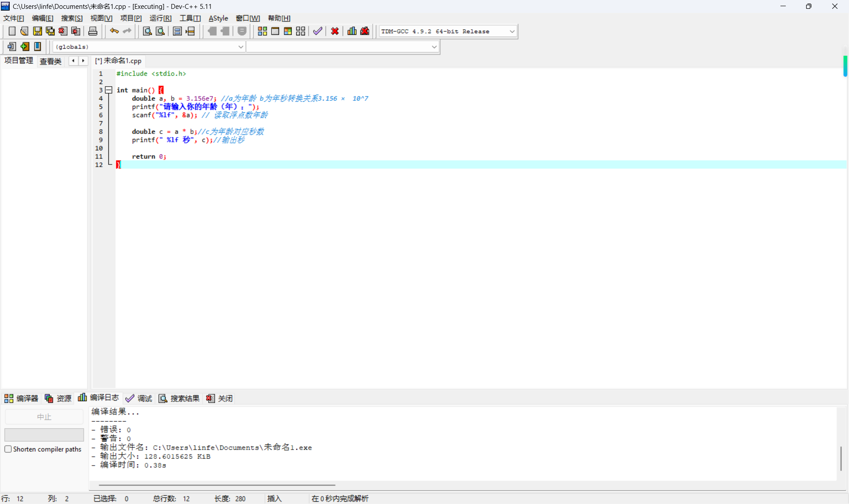This screenshot has width=849, height=504.
Task: Click the red X stop execution icon
Action: coord(335,31)
